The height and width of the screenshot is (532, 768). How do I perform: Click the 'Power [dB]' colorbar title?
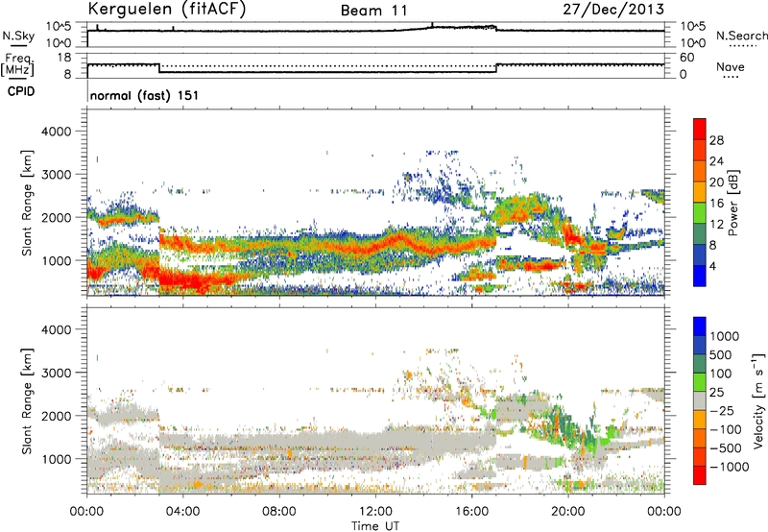point(733,203)
